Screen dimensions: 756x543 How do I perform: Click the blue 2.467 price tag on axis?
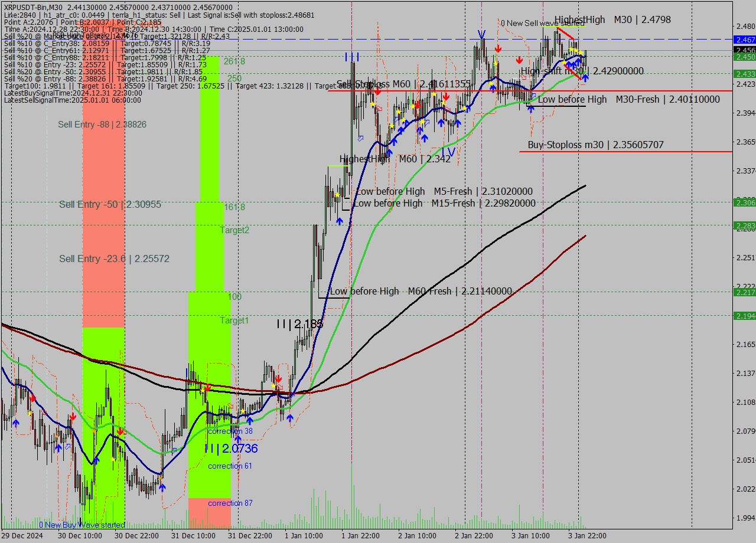point(744,40)
